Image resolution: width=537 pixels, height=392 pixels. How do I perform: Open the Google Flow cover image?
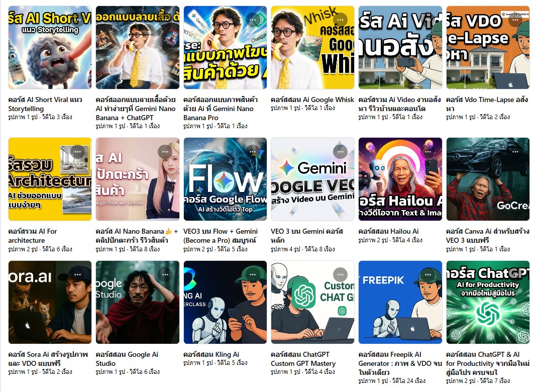click(225, 179)
